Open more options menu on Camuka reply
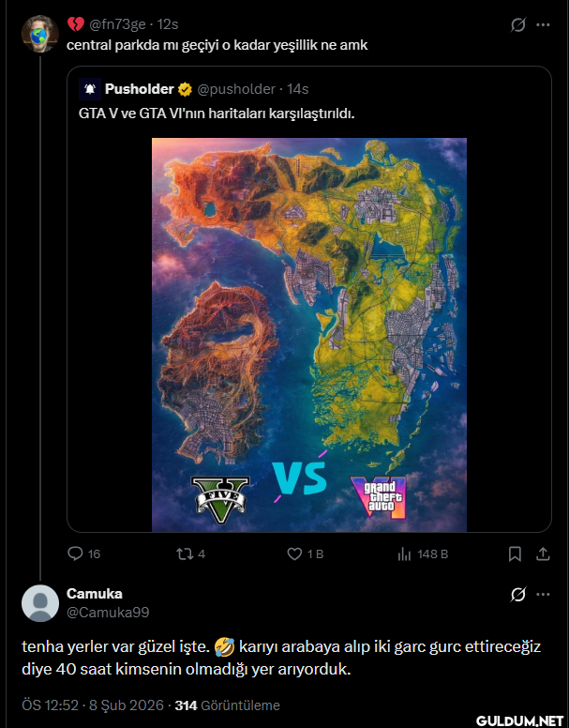 coord(543,594)
